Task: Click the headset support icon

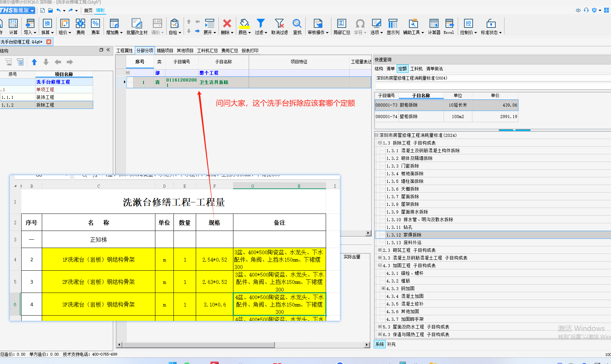Action: click(586, 10)
